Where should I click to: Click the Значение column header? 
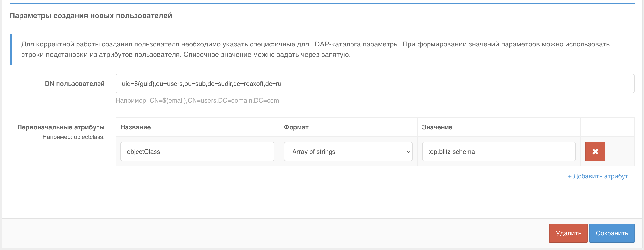click(x=437, y=127)
